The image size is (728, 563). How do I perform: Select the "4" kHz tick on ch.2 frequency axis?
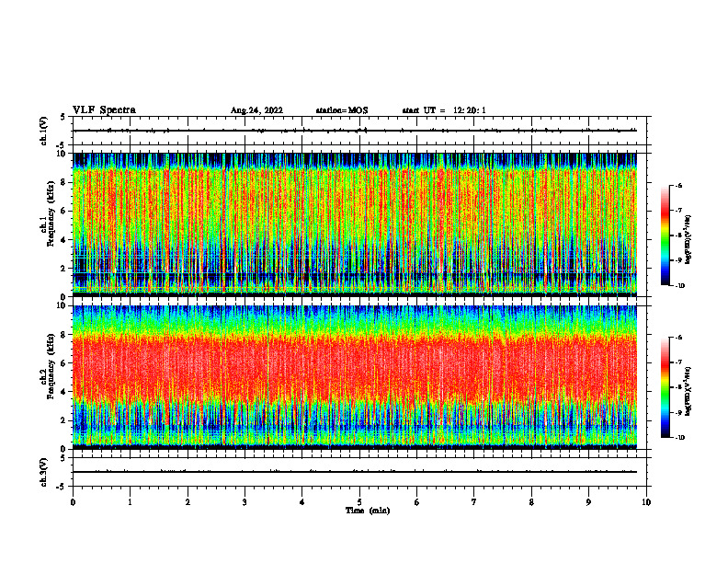click(x=63, y=392)
